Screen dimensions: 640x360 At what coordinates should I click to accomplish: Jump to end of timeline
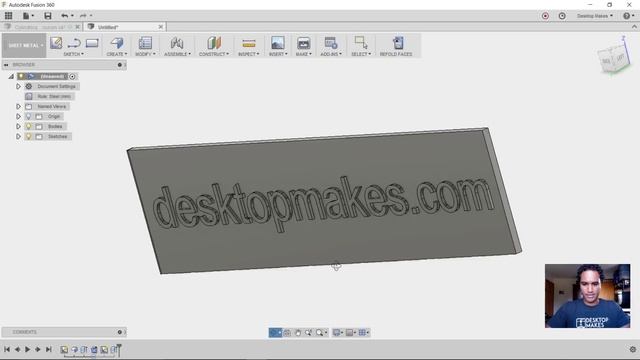point(49,349)
